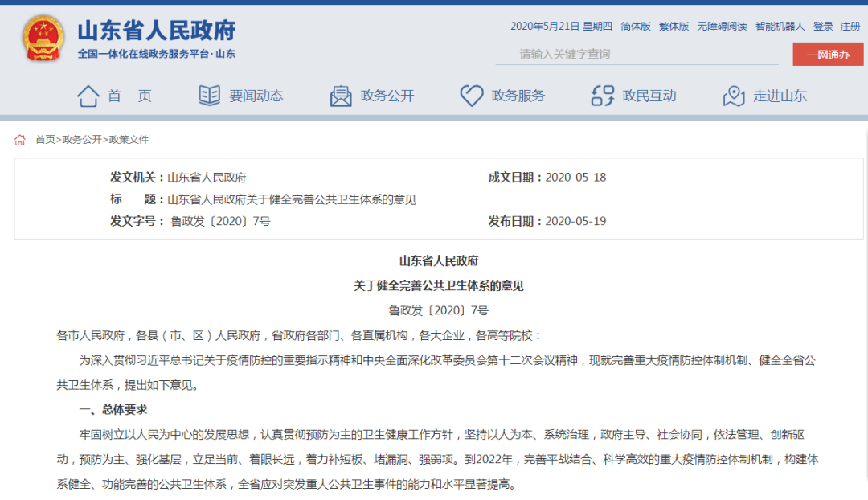This screenshot has width=868, height=500.
Task: Click the 山东省人民政府 site title
Action: point(157,31)
